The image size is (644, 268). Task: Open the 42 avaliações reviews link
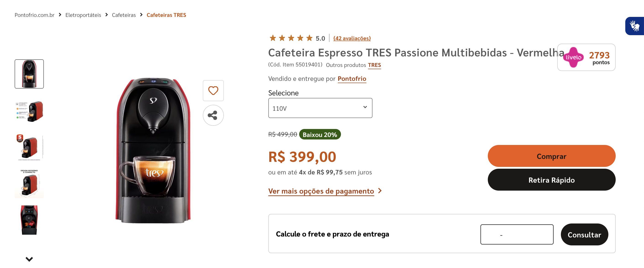[352, 38]
